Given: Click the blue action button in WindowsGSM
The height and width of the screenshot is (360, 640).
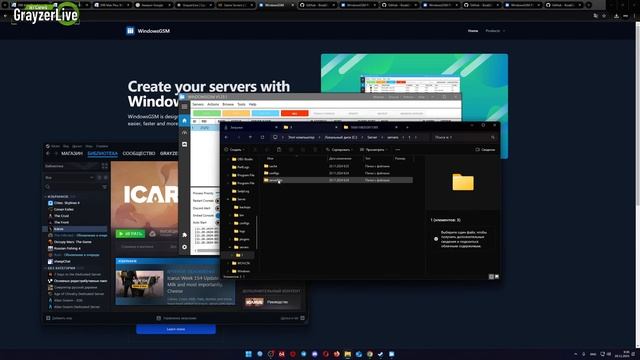Looking at the screenshot, I should 265,113.
